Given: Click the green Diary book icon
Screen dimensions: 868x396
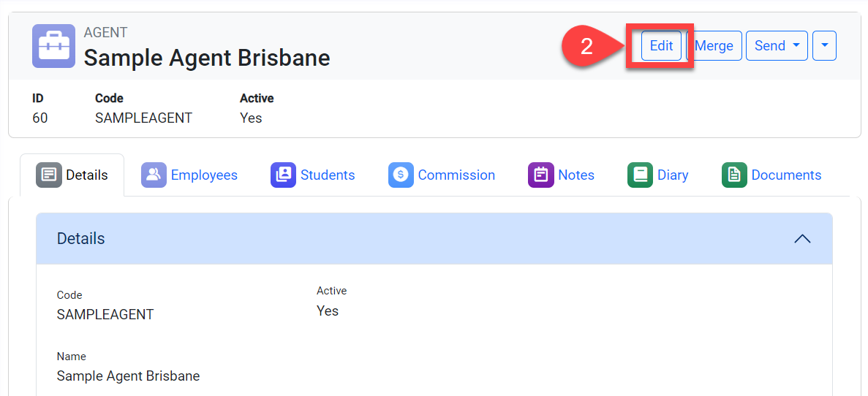Looking at the screenshot, I should 640,175.
